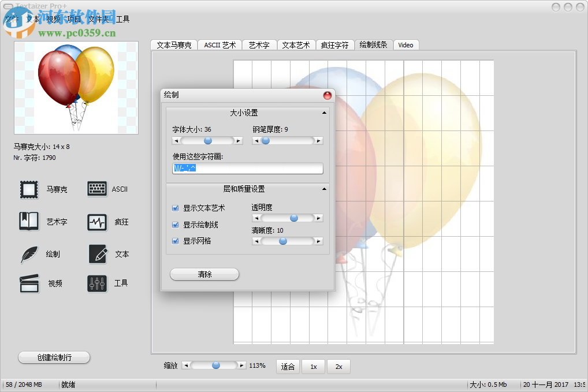Select the 疯狂 tool icon
This screenshot has height=392, width=588.
[96, 222]
